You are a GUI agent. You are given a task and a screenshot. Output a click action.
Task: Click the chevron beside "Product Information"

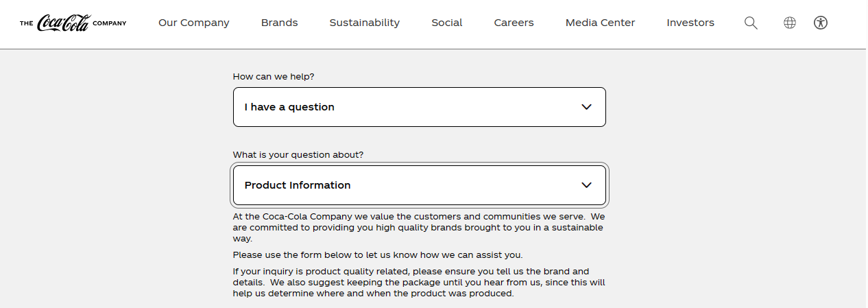click(x=586, y=185)
